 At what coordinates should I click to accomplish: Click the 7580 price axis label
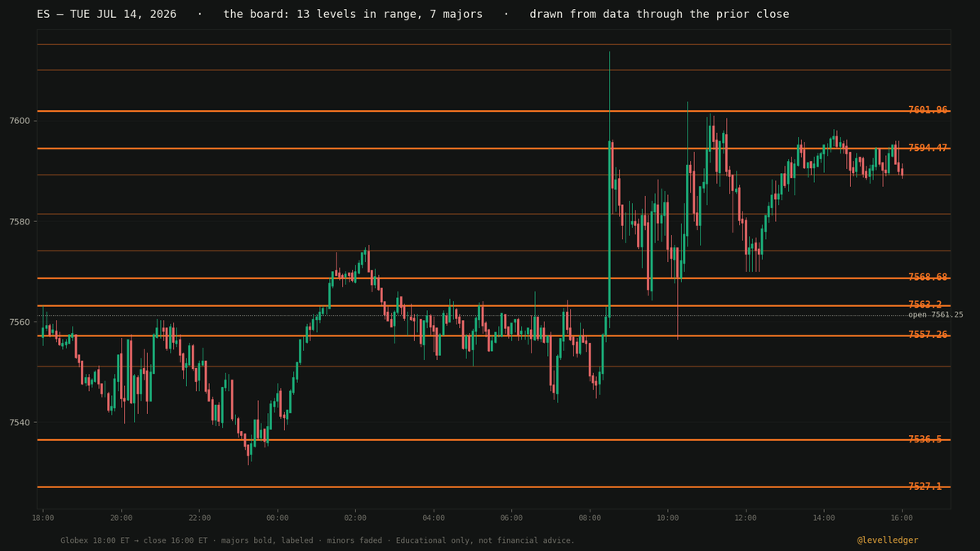(x=20, y=221)
